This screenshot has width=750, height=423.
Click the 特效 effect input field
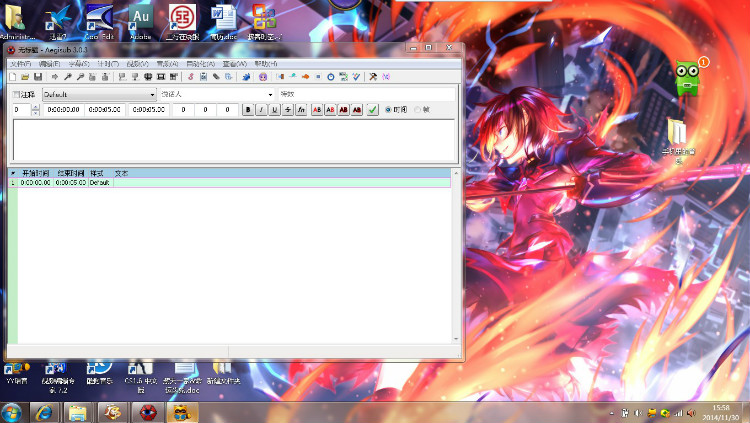[x=366, y=95]
